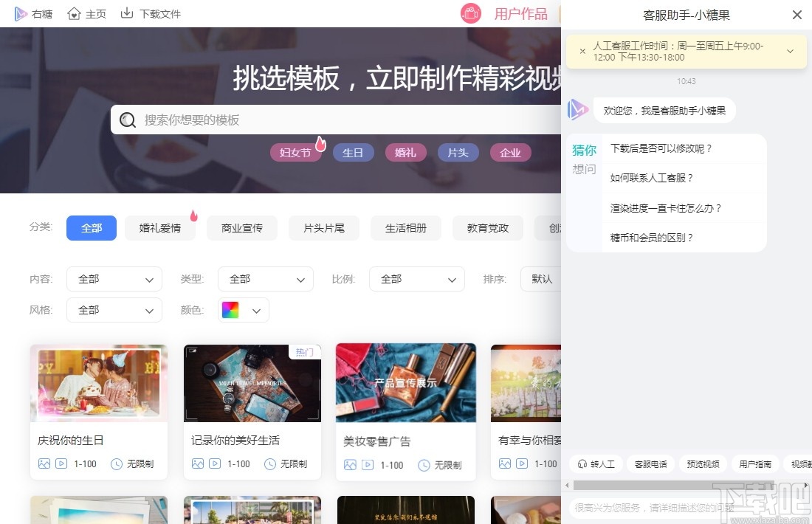
Task: Click the magnifier icon in the search bar
Action: 128,119
